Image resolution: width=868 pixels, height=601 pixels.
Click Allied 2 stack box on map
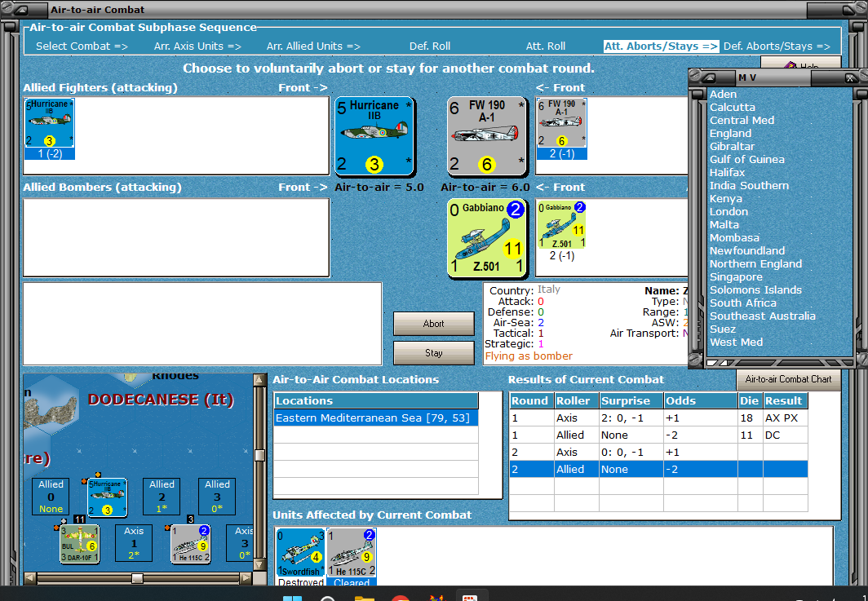click(162, 497)
